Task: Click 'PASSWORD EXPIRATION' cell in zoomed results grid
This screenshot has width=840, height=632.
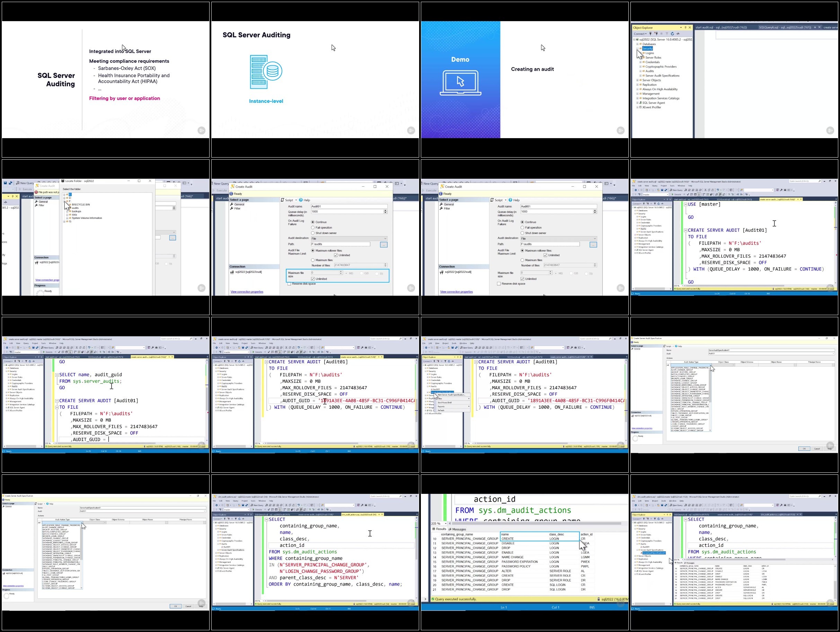Action: (x=520, y=562)
